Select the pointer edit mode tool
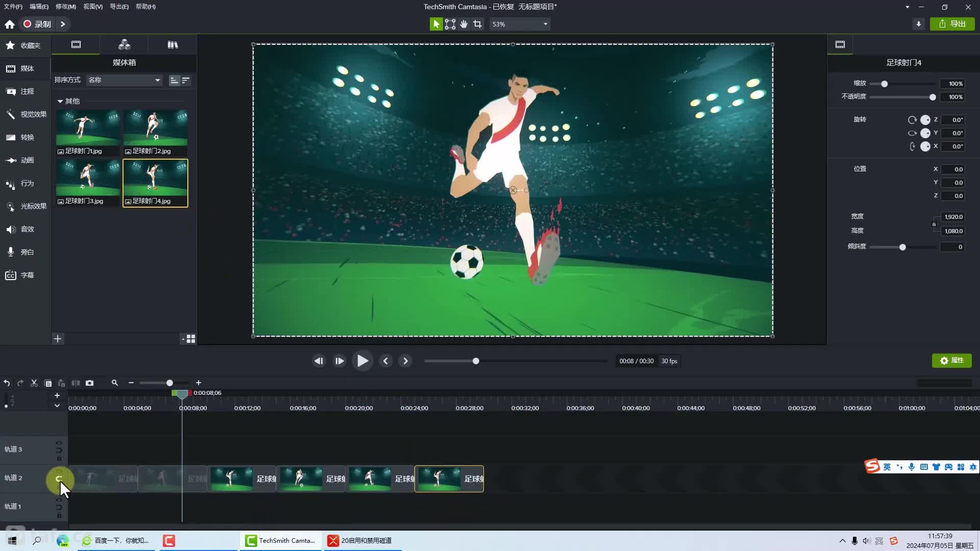 point(436,24)
